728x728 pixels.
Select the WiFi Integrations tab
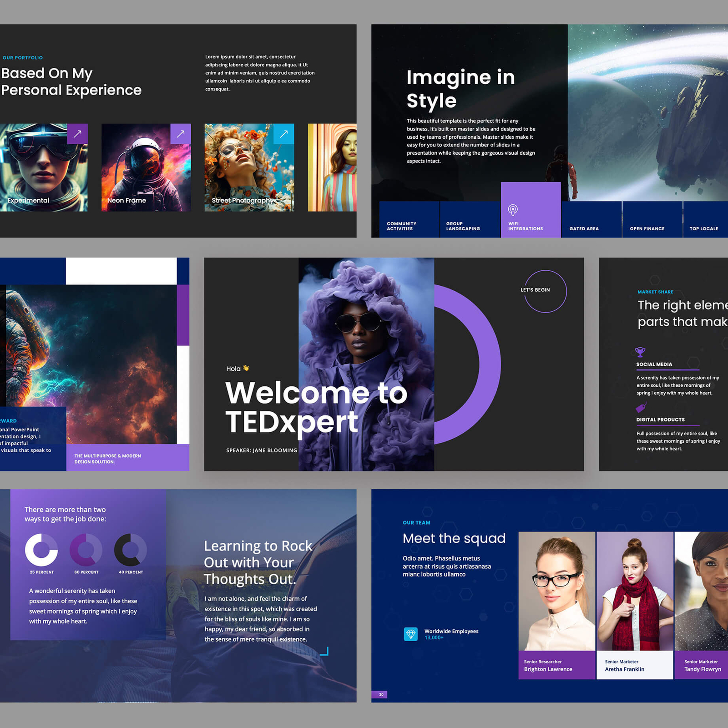531,210
